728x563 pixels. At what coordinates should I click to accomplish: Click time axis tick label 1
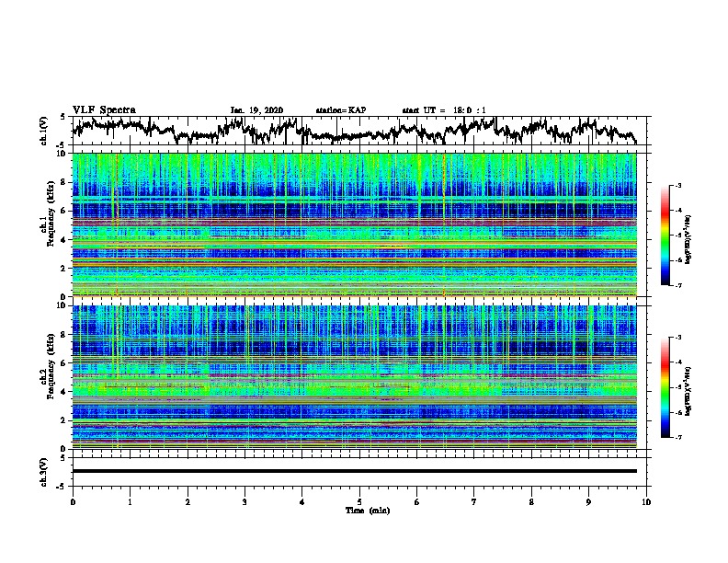click(131, 502)
